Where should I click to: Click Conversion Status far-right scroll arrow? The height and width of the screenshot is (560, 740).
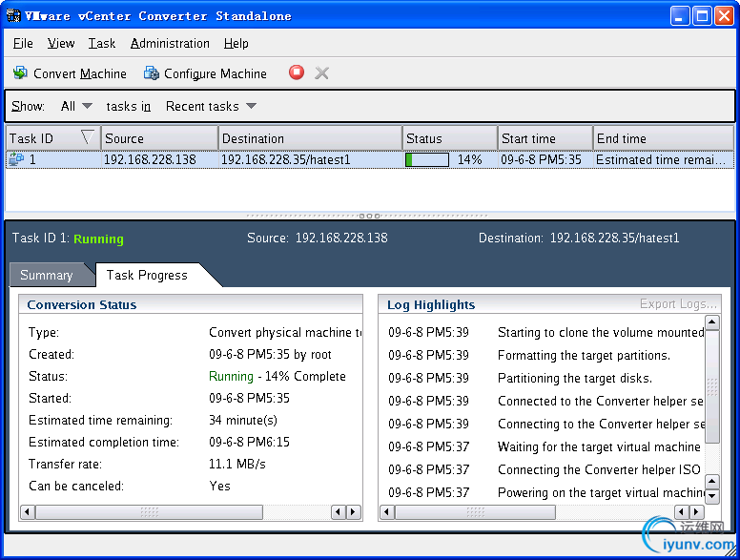click(x=354, y=512)
